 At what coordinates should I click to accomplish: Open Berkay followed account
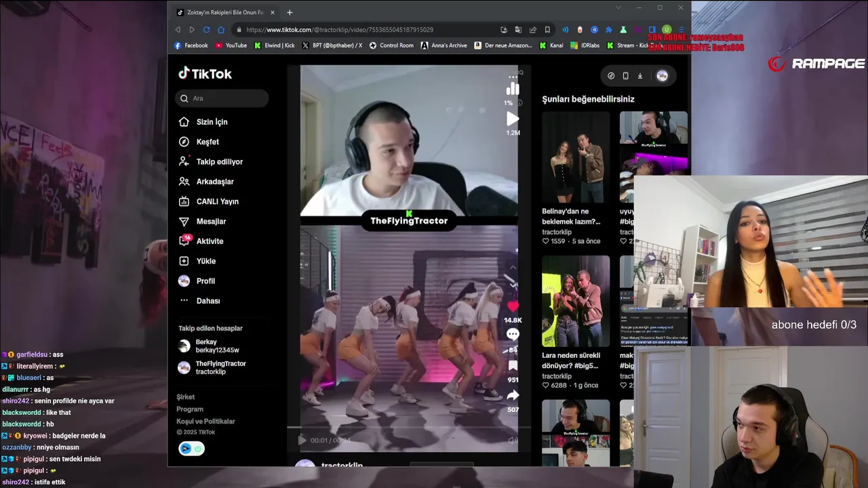(209, 346)
